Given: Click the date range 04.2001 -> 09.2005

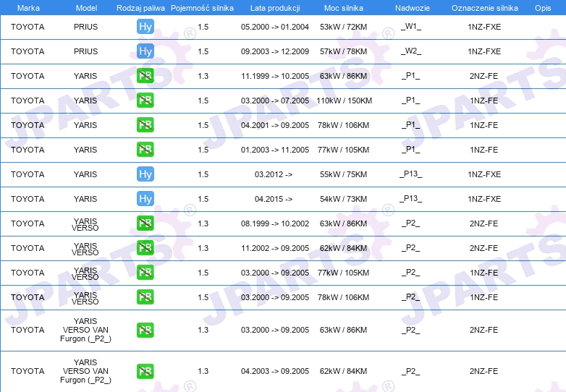Looking at the screenshot, I should coord(275,125).
